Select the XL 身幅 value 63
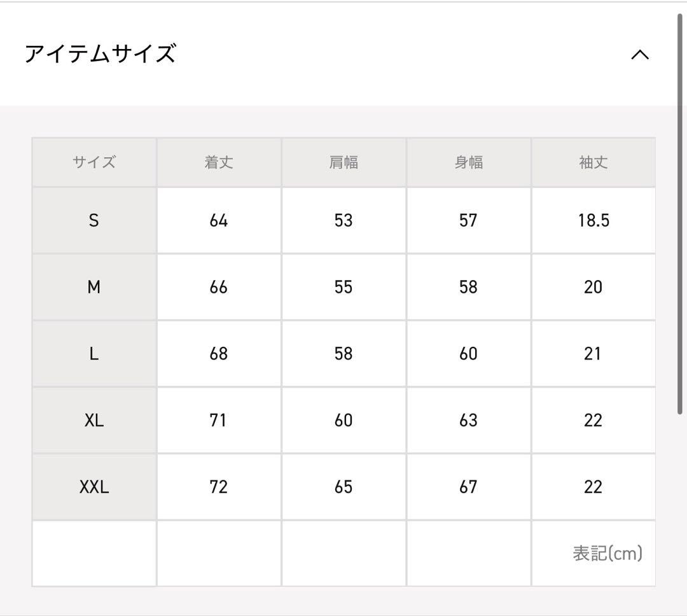The height and width of the screenshot is (616, 687). pyautogui.click(x=468, y=420)
